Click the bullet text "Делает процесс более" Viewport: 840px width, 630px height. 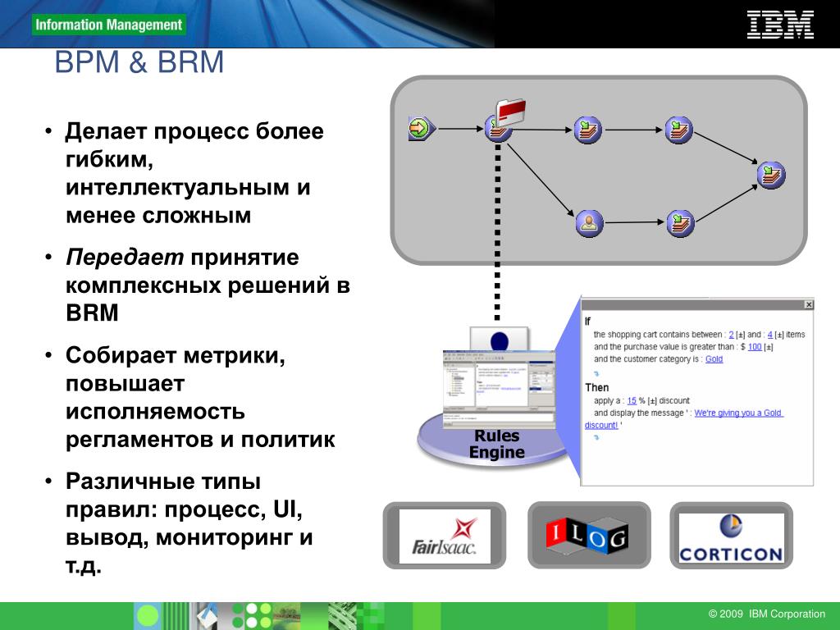click(x=194, y=131)
